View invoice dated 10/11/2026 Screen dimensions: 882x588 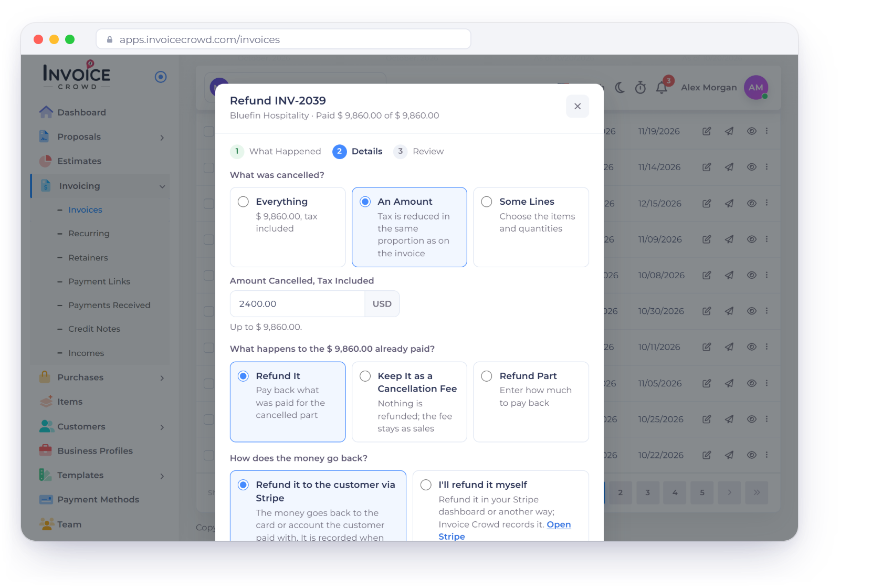(x=752, y=347)
